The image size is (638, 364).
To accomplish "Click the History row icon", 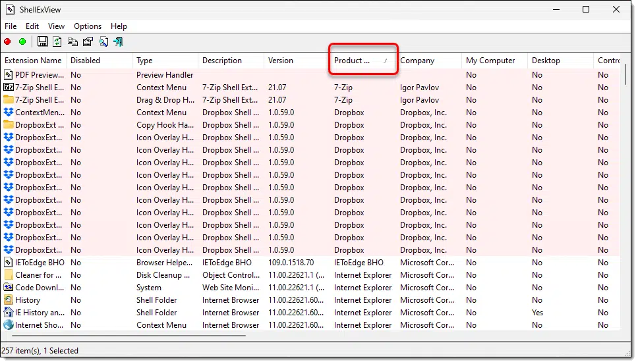I will [x=8, y=299].
